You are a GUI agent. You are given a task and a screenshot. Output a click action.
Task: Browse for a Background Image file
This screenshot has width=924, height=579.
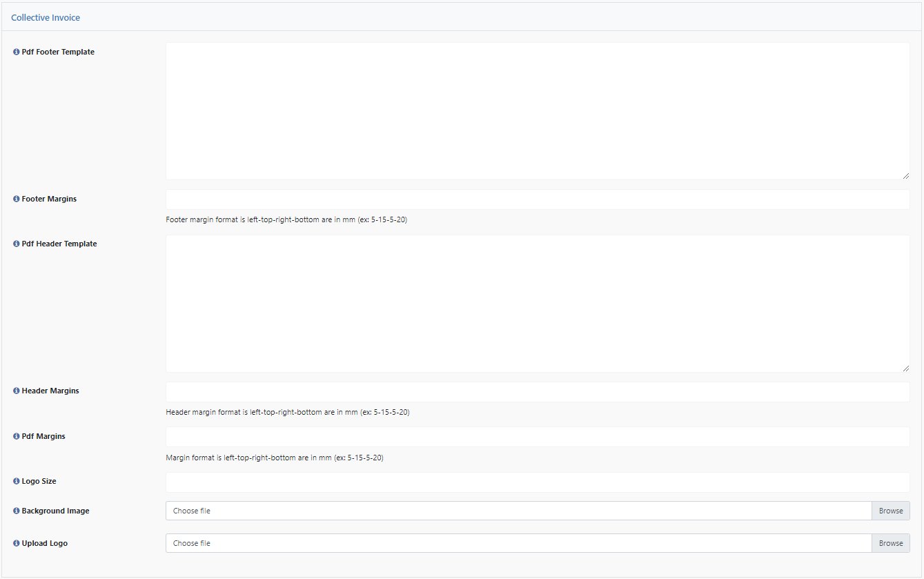click(891, 511)
